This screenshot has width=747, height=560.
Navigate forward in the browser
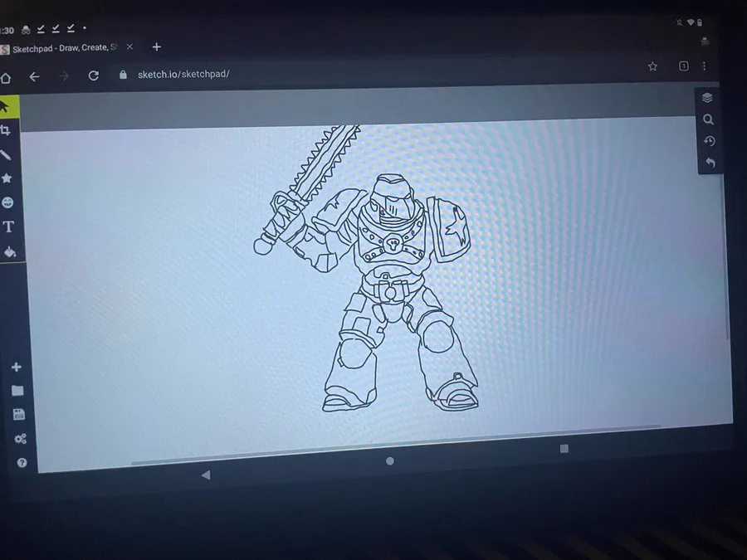point(64,76)
